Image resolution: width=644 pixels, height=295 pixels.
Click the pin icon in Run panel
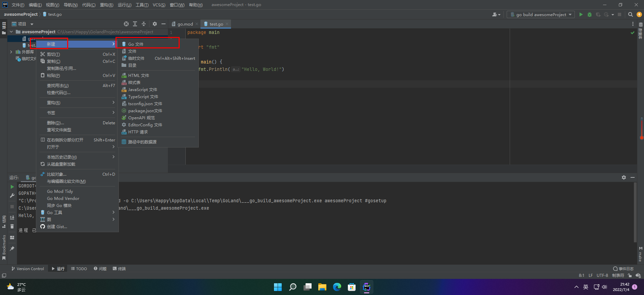12,249
